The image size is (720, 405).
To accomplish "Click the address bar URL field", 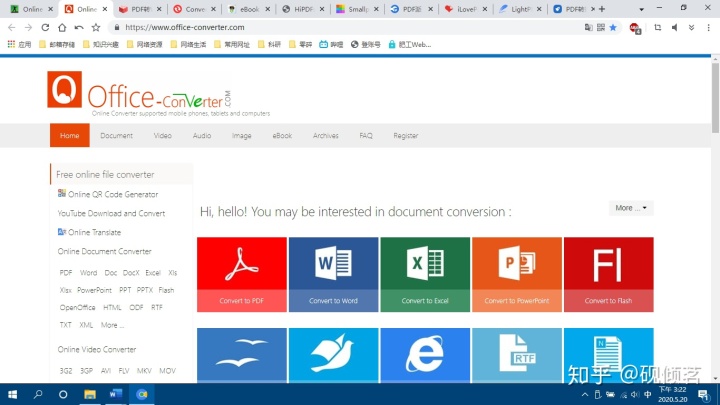I will point(344,28).
